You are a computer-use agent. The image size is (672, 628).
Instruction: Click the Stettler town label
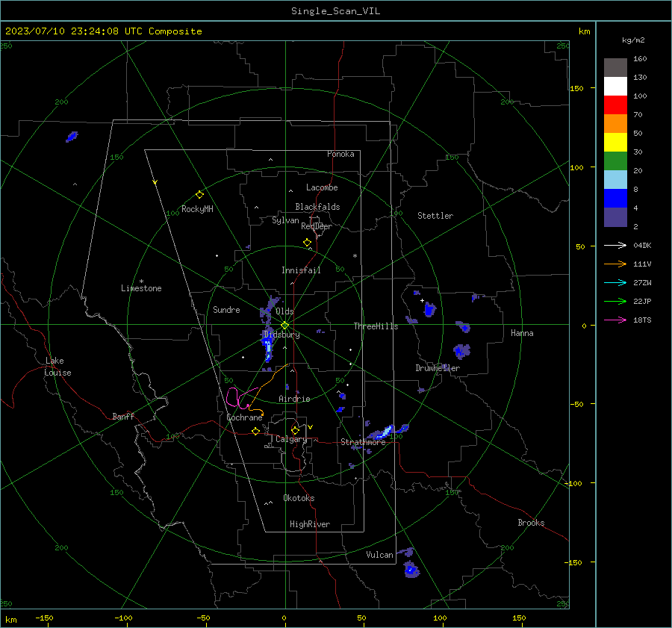coord(435,216)
